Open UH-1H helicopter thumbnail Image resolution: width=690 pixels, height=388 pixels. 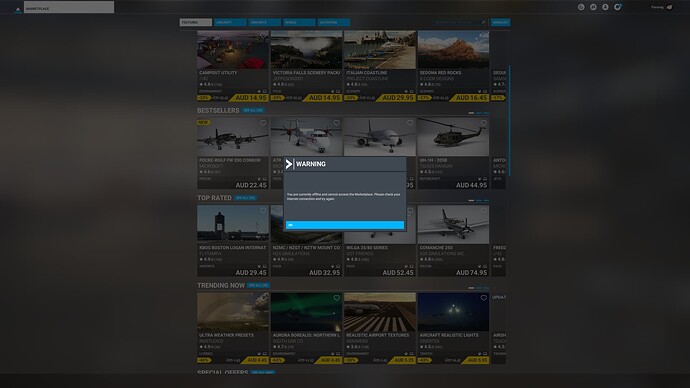pyautogui.click(x=453, y=137)
